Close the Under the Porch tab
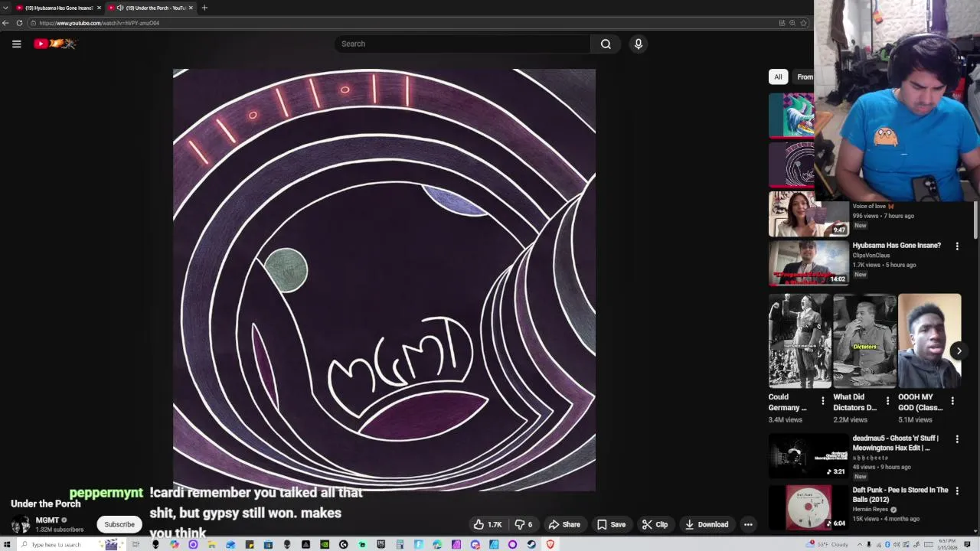This screenshot has height=551, width=980. click(x=191, y=8)
